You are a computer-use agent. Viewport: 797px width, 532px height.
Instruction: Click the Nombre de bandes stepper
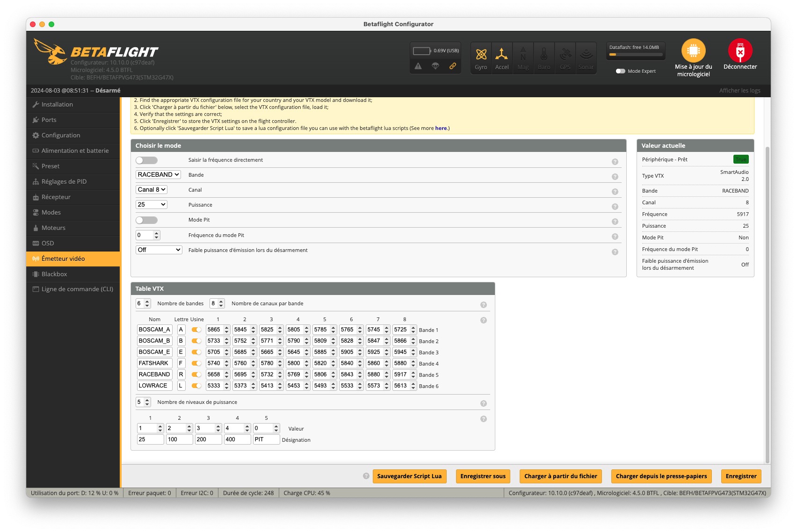click(147, 303)
